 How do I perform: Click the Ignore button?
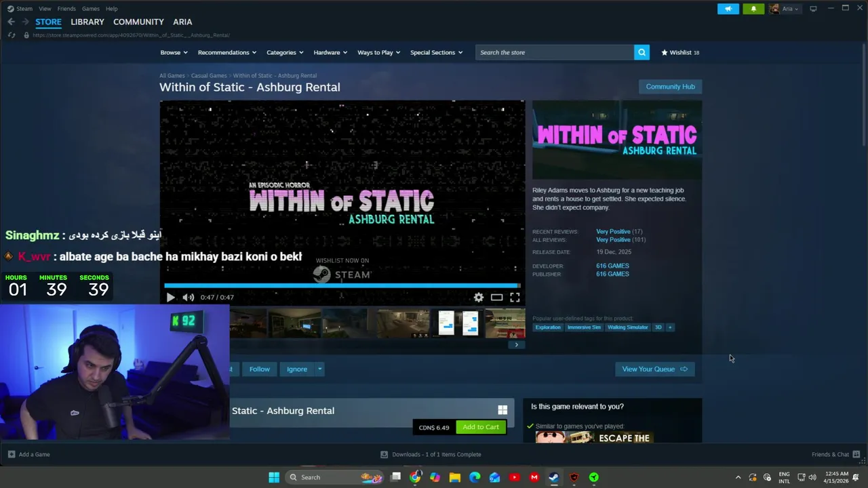(x=297, y=369)
